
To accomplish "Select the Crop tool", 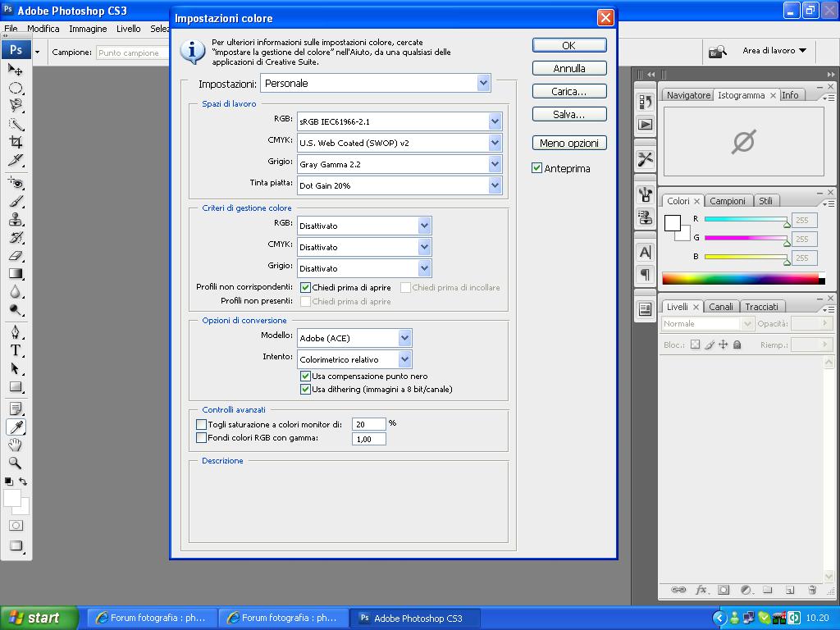I will pyautogui.click(x=16, y=142).
